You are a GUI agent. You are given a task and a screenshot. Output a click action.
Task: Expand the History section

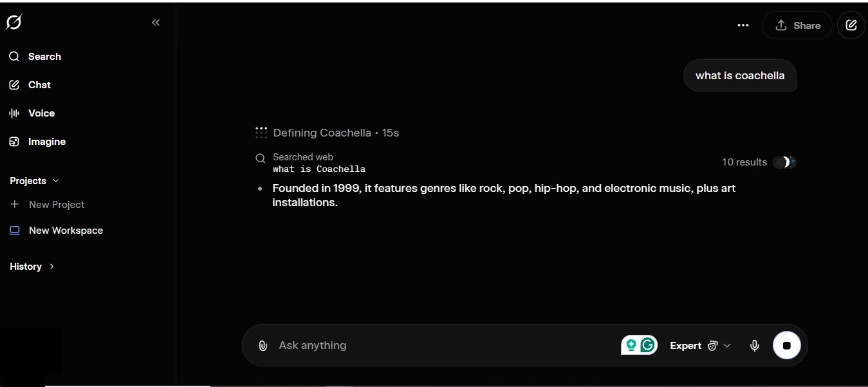point(32,267)
